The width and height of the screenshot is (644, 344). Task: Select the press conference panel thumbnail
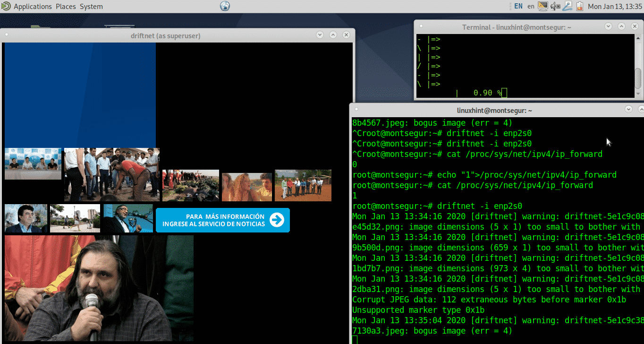tap(33, 164)
